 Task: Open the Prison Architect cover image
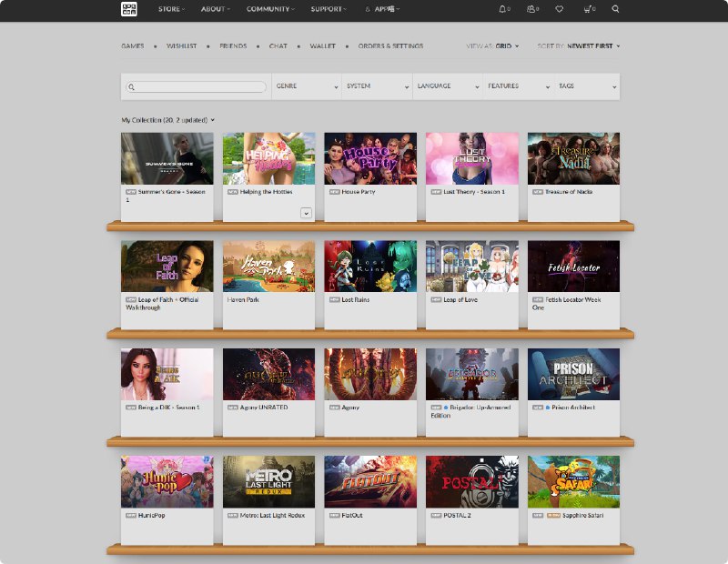point(573,374)
